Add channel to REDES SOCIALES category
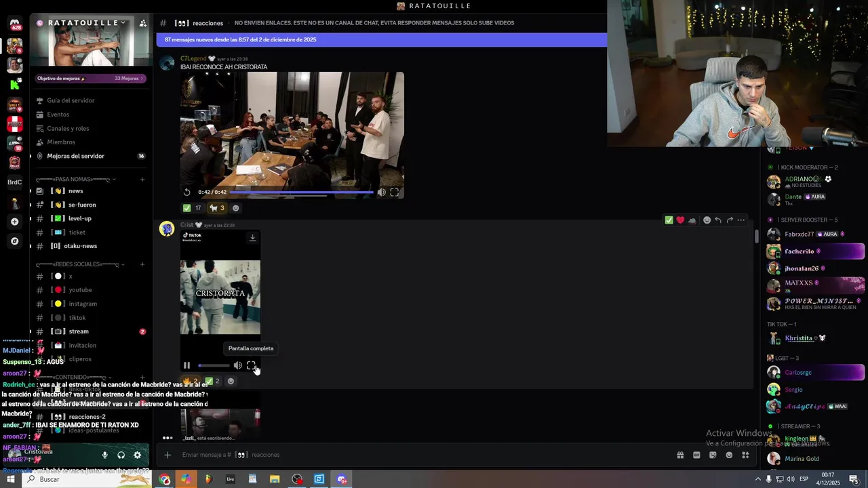The image size is (868, 488). (x=142, y=264)
